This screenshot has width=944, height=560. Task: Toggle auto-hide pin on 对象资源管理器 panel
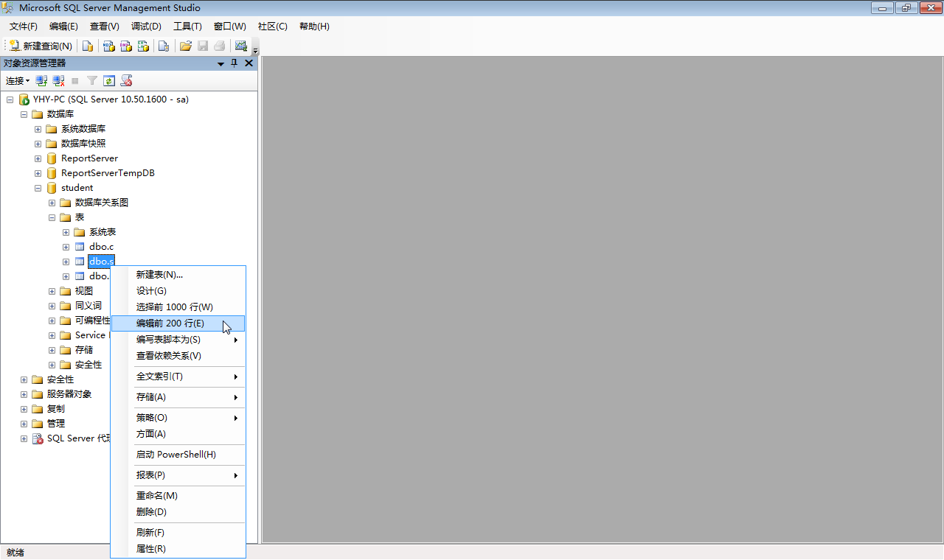coord(235,63)
